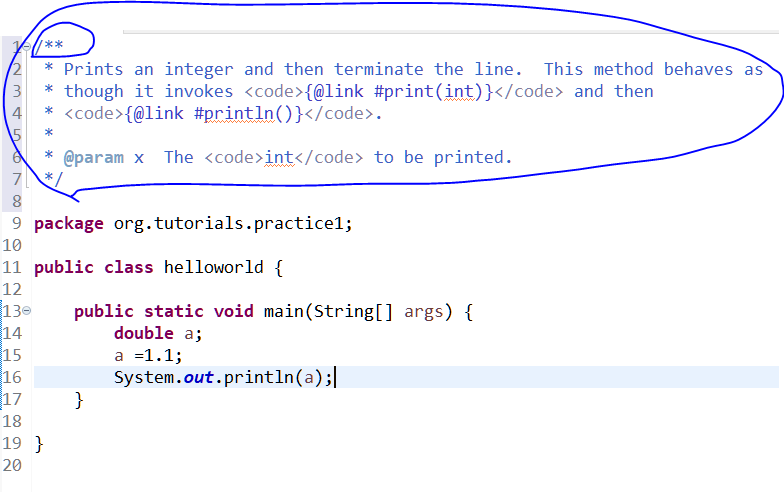Click 'org.tutorials.practice1' package name
This screenshot has height=492, width=784.
click(x=230, y=224)
